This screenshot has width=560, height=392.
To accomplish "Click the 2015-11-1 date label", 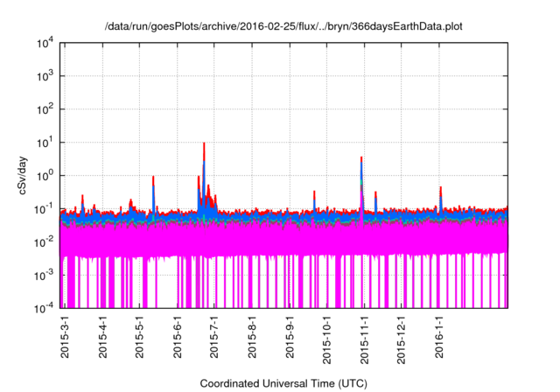I will click(364, 339).
